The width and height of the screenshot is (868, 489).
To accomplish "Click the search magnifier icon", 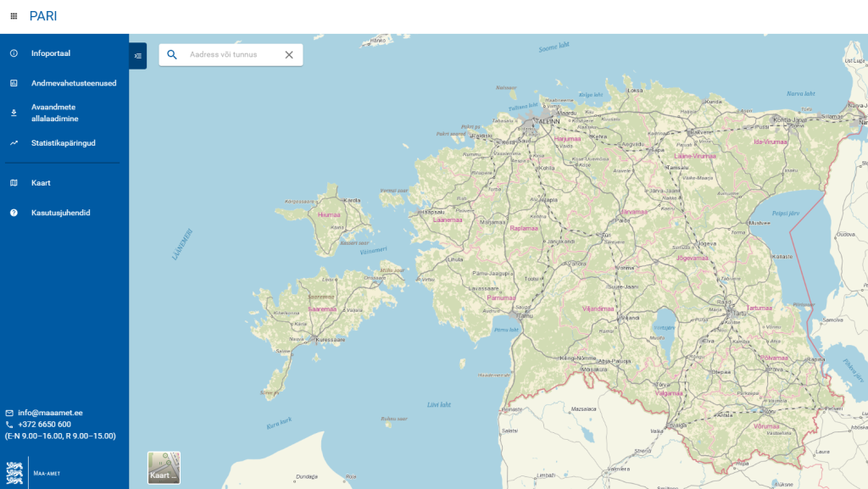I will tap(172, 55).
